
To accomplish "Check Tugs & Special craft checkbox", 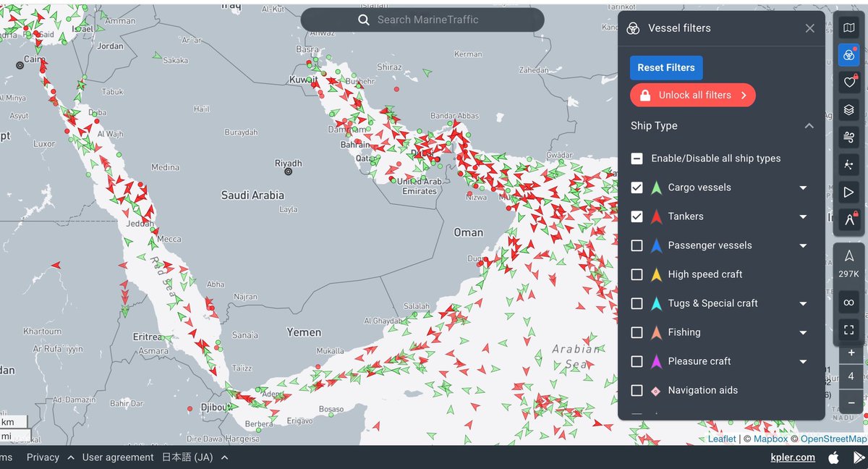I will click(637, 303).
